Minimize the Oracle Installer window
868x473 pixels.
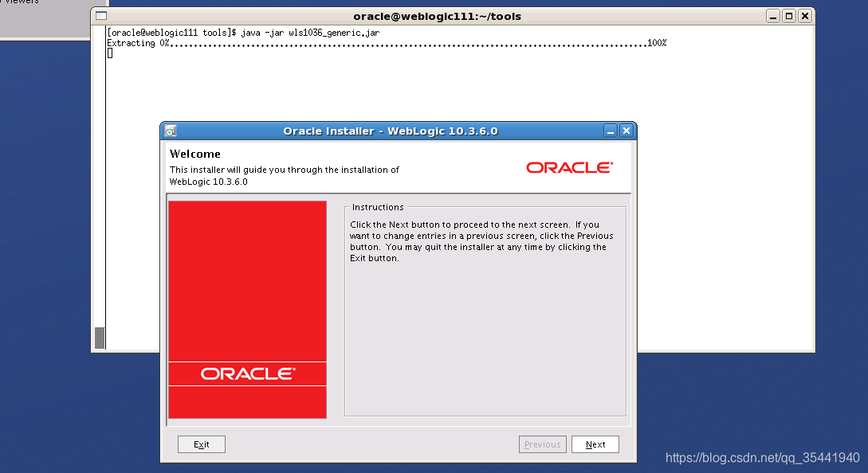[x=610, y=131]
